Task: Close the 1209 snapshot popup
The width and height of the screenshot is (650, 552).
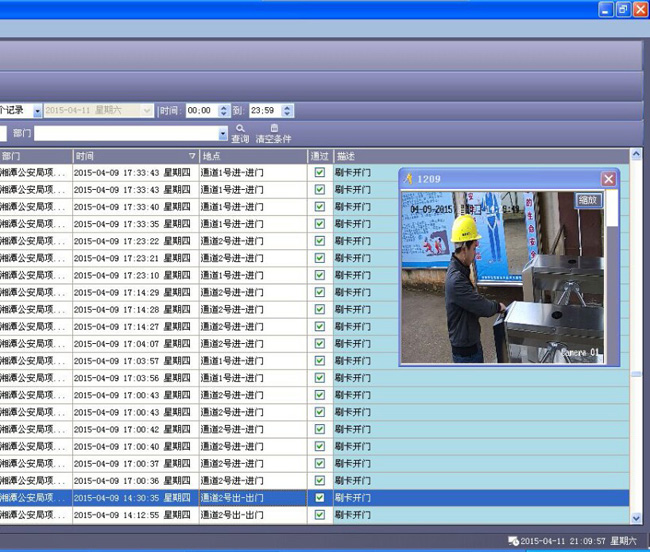Action: (x=607, y=179)
